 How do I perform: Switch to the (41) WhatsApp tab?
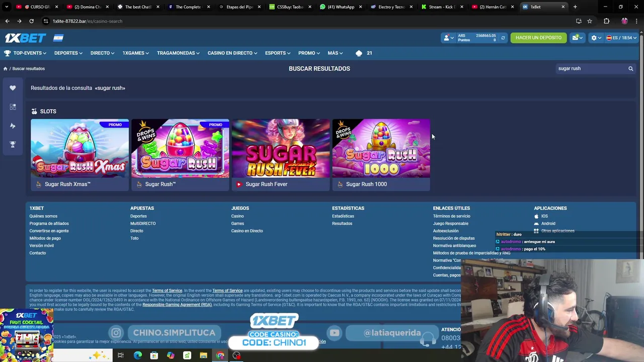(x=341, y=7)
